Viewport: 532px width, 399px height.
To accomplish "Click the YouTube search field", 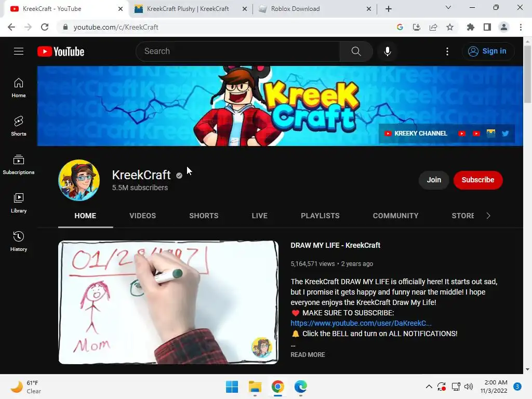I will pos(238,51).
